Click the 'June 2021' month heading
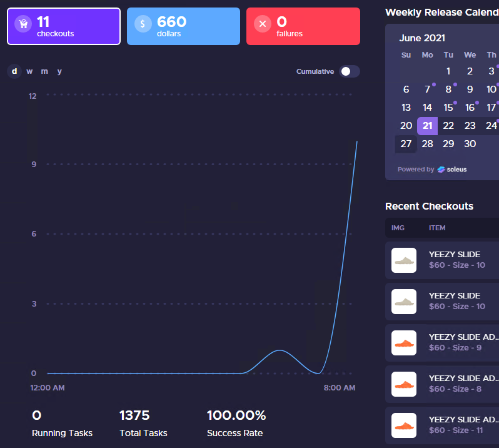Image resolution: width=499 pixels, height=448 pixels. coord(422,38)
